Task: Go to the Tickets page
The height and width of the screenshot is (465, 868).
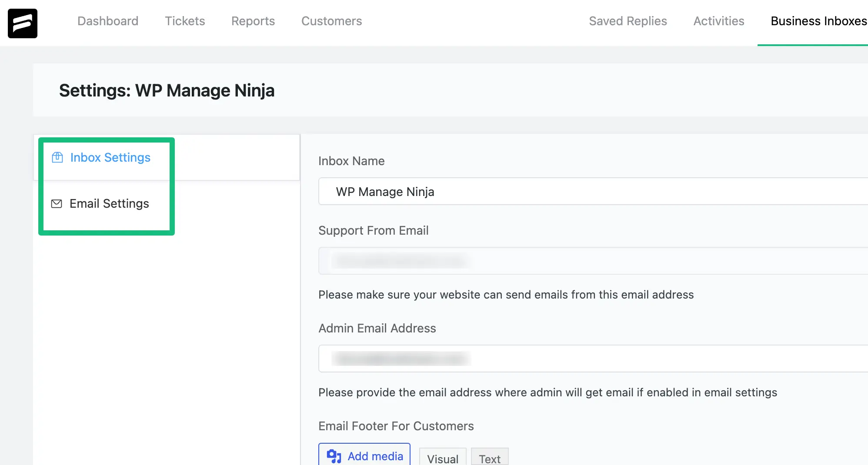Action: tap(185, 21)
